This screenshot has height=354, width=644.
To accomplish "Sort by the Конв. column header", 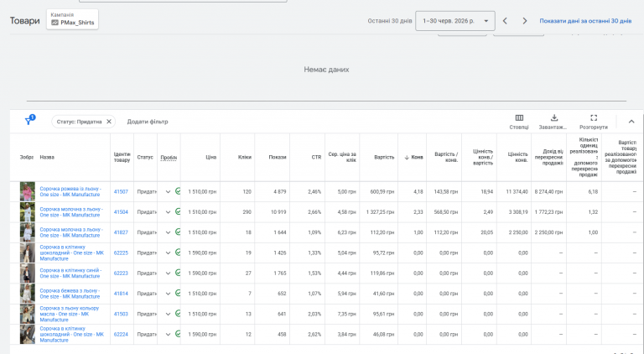I will pos(413,158).
